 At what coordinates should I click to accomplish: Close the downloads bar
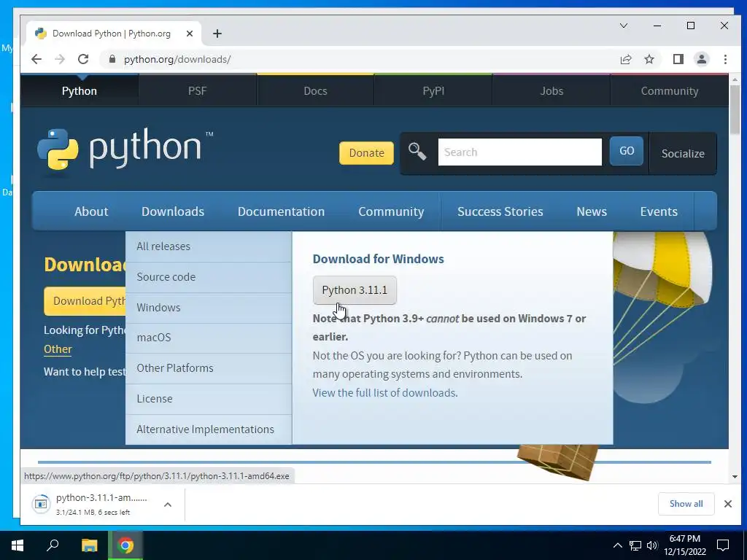point(728,504)
